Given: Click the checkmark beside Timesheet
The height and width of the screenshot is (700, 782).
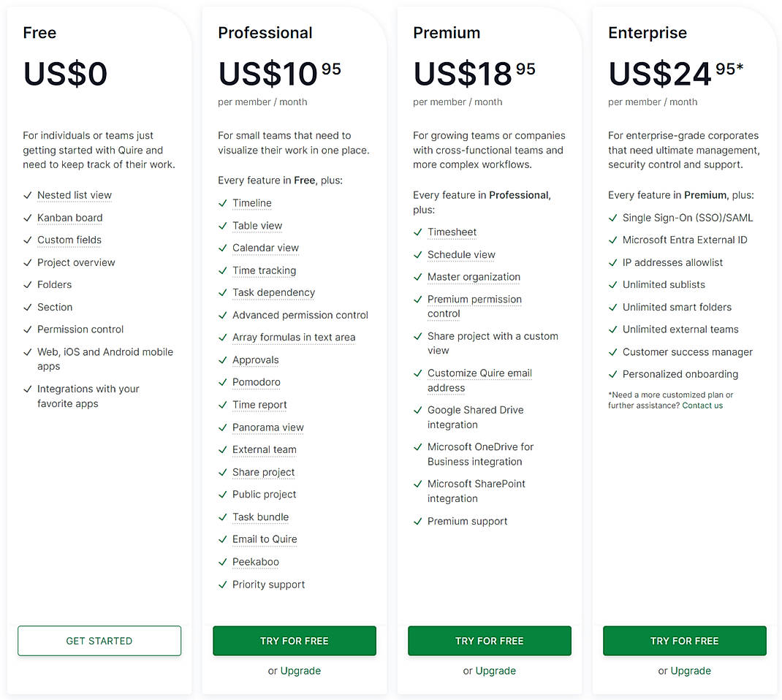Looking at the screenshot, I should (x=417, y=232).
